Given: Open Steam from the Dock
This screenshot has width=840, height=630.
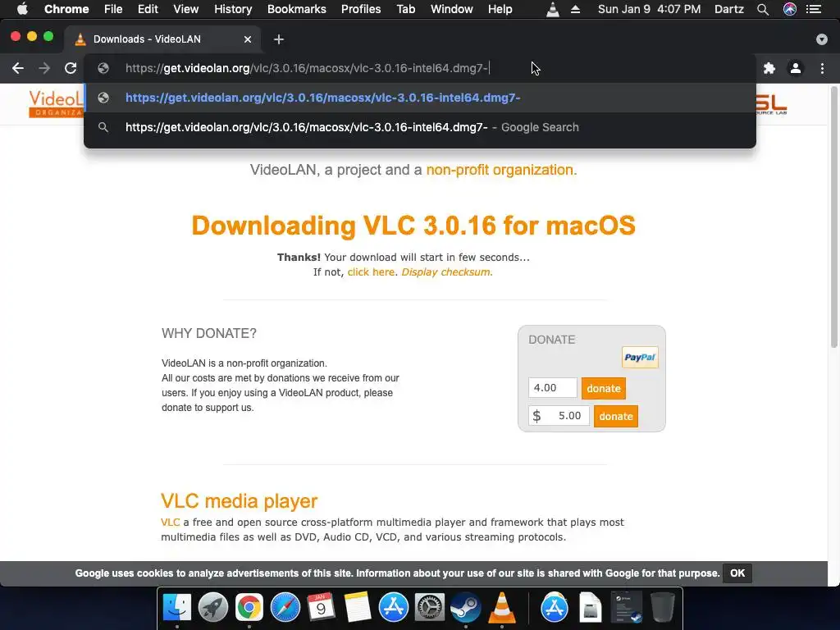Looking at the screenshot, I should tap(466, 608).
